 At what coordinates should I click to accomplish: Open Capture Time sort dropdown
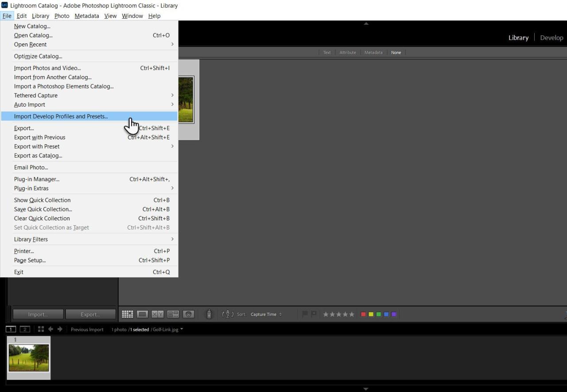[x=266, y=314]
